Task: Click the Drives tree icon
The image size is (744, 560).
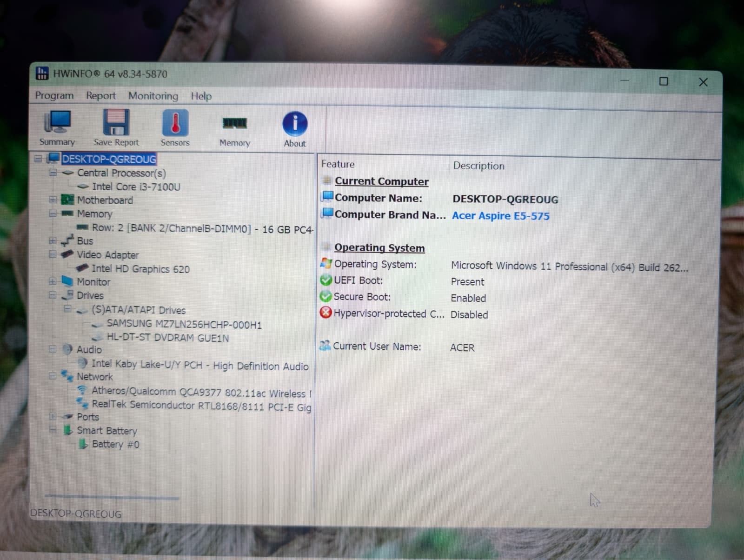Action: tap(68, 295)
